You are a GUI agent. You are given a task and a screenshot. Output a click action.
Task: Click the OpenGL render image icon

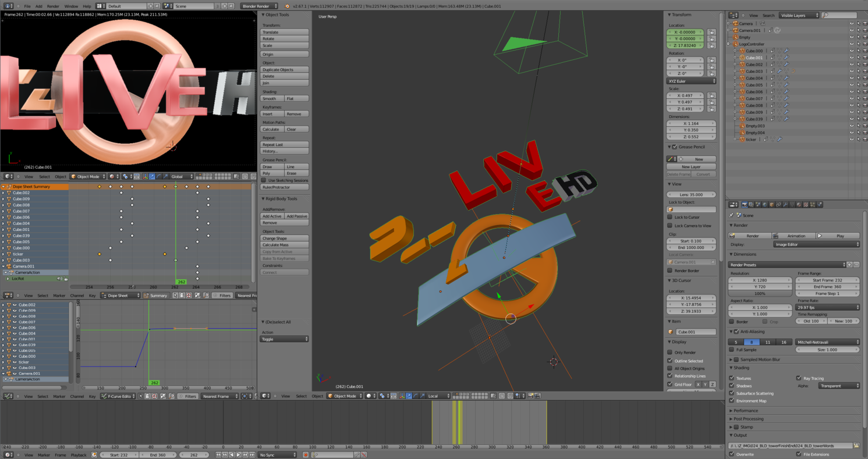(531, 396)
